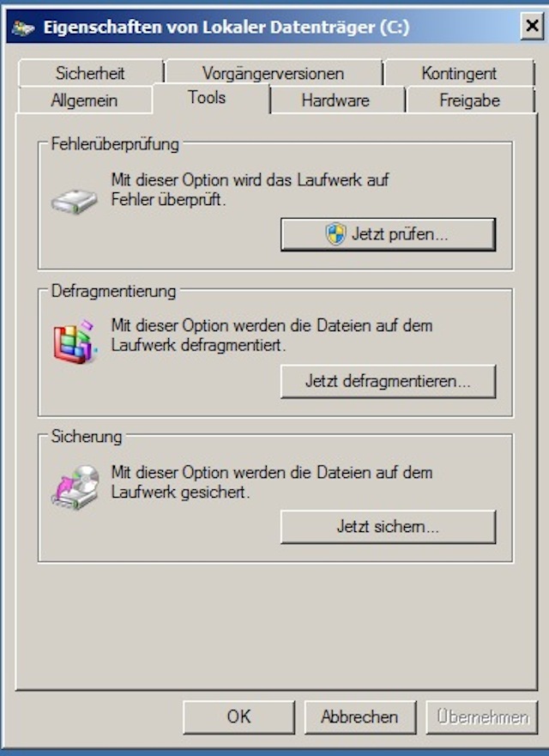Start disk check with Jetzt prüfen button
The image size is (549, 756).
[388, 234]
